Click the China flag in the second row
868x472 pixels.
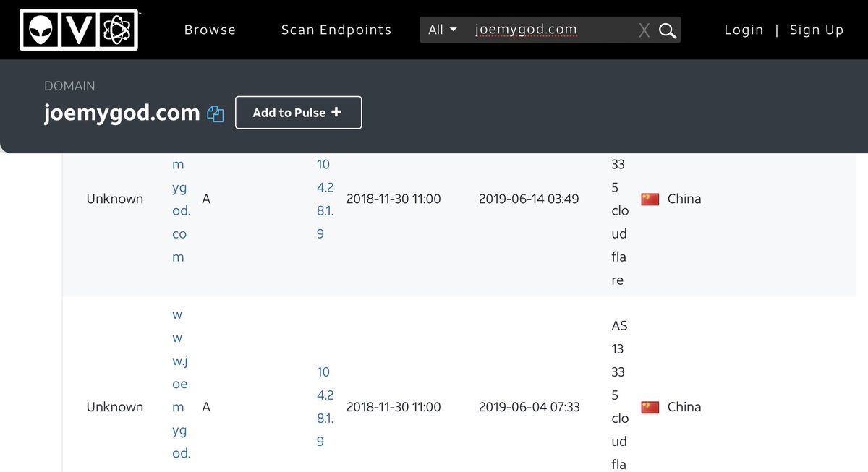(x=650, y=407)
